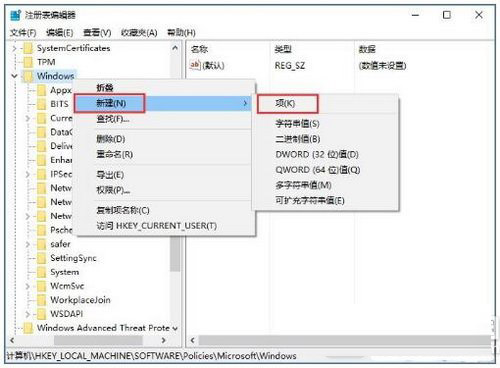Click the Windows key folder icon
The image size is (500, 368).
(x=28, y=76)
